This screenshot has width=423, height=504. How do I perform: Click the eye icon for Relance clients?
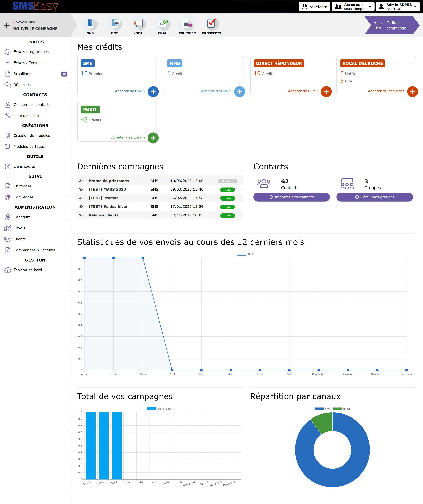(x=81, y=215)
